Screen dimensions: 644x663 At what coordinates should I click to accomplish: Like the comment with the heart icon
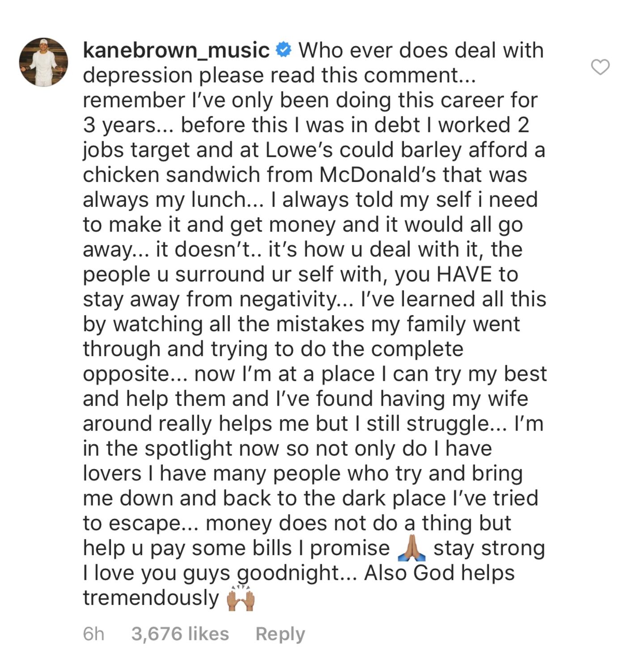coord(600,67)
